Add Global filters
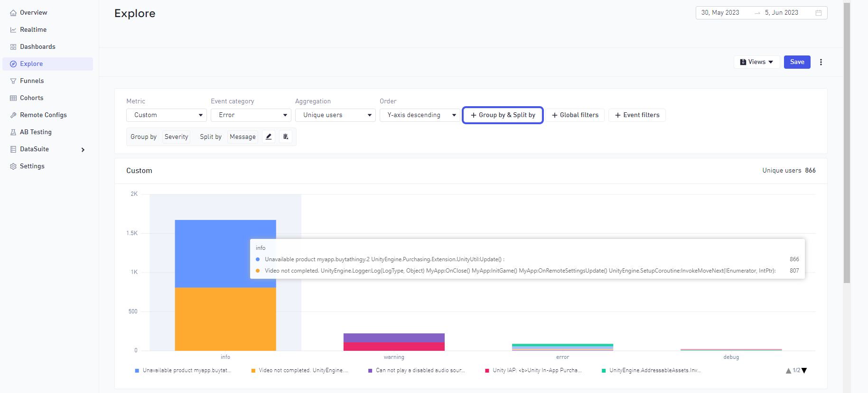Screen dimensions: 868x393 pos(575,115)
